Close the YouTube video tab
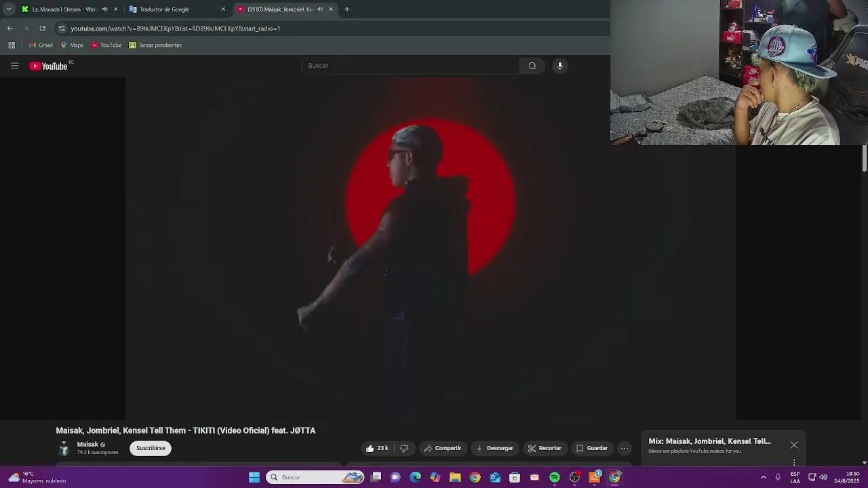 [x=331, y=9]
